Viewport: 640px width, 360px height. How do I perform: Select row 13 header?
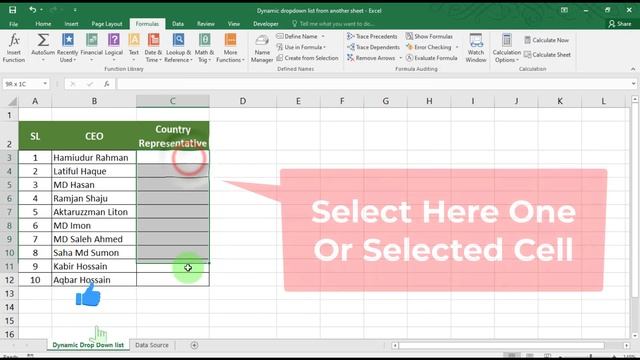(x=9, y=293)
